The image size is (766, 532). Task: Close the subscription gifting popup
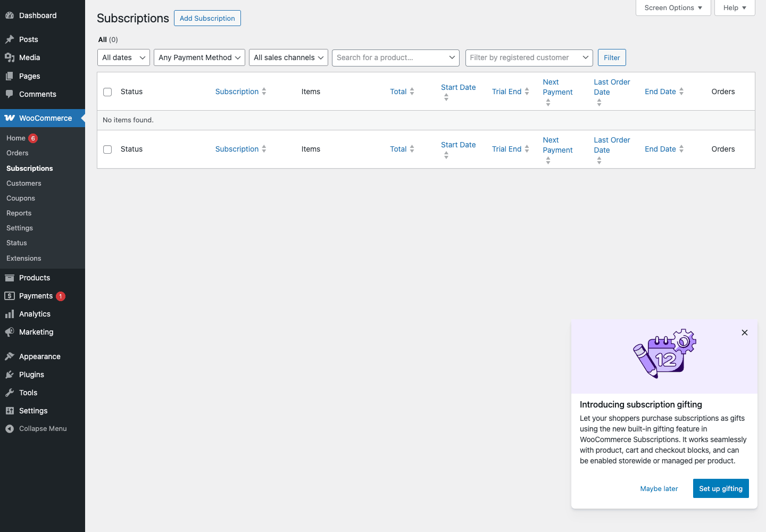(x=745, y=332)
